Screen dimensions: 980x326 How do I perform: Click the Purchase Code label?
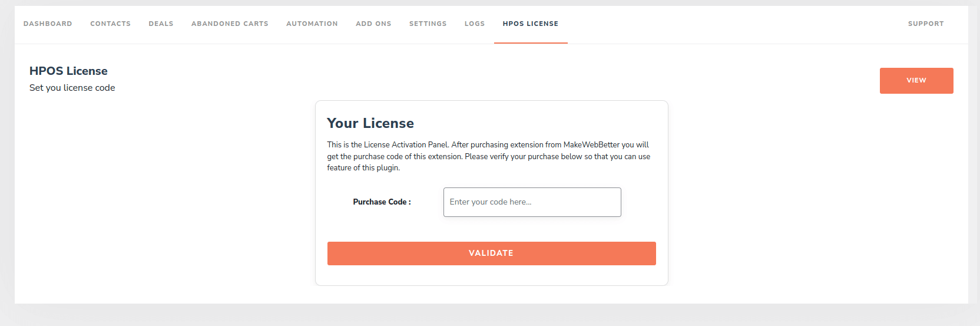[x=382, y=202]
